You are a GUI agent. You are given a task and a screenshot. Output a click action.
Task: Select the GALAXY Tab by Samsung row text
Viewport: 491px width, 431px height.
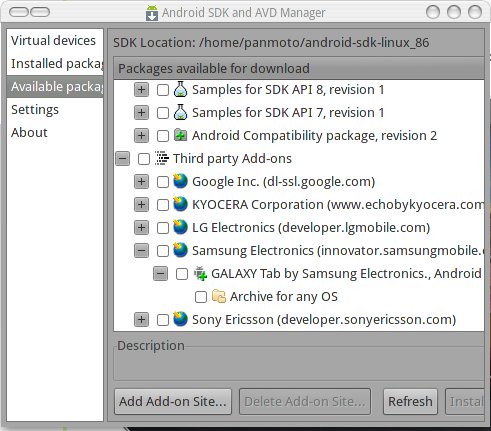point(347,274)
